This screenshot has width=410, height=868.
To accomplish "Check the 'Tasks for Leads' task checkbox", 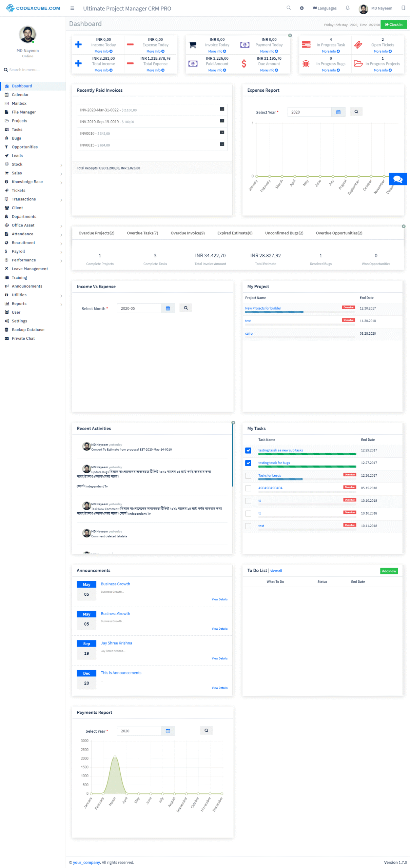I will click(x=248, y=475).
